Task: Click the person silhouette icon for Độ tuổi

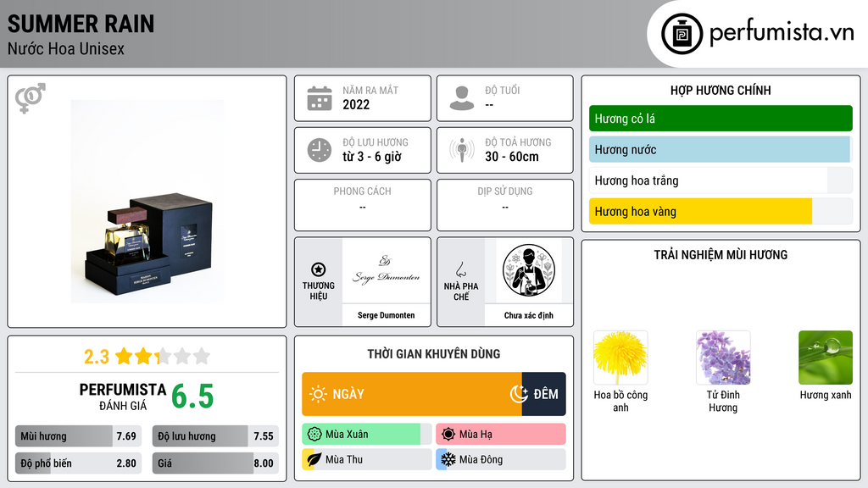Action: click(462, 98)
